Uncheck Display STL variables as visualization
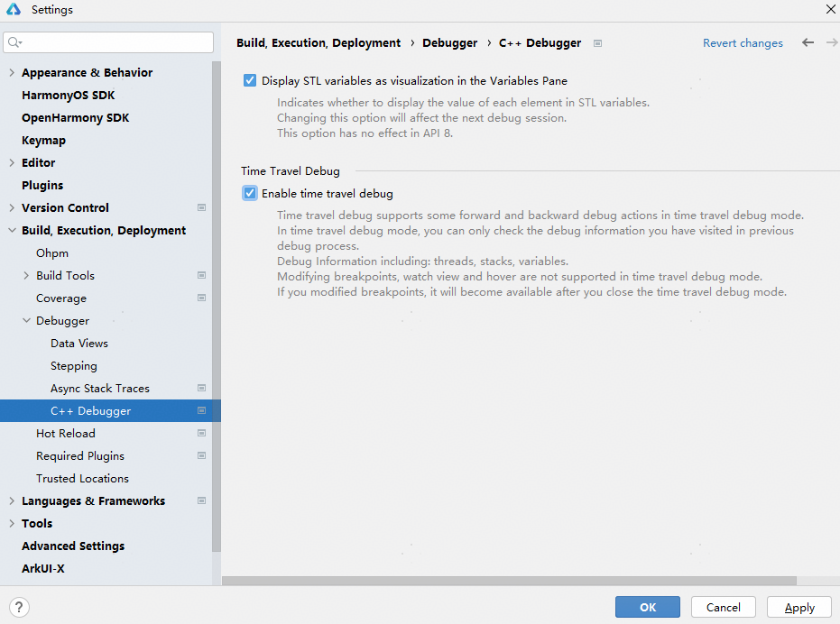840x624 pixels. [250, 80]
